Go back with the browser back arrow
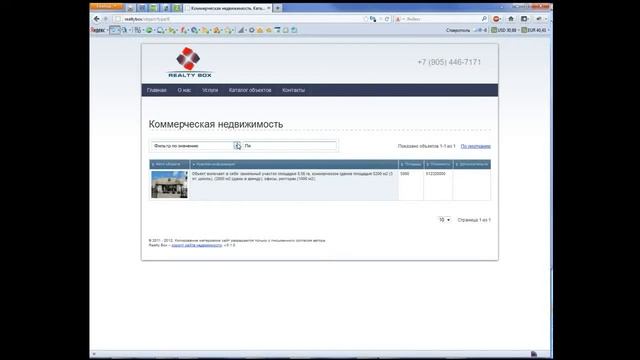Image resolution: width=640 pixels, height=360 pixels. coord(96,19)
